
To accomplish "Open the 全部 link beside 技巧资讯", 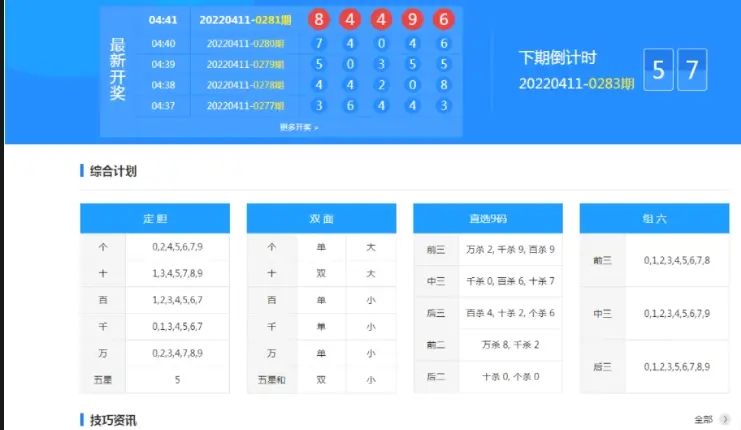I will pos(706,420).
